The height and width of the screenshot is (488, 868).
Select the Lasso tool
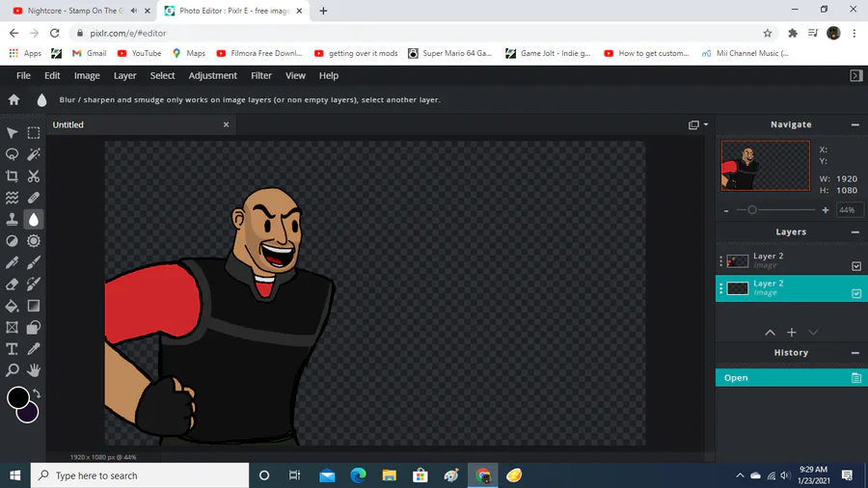pyautogui.click(x=12, y=154)
